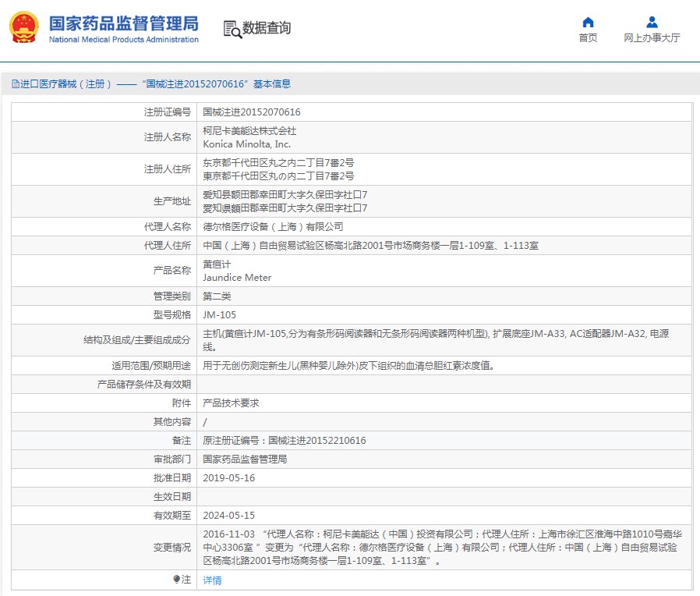Screen dimensions: 700x596
Task: Select address 东京都千代田区丸之内二丁目7番2号
Action: pyautogui.click(x=278, y=163)
